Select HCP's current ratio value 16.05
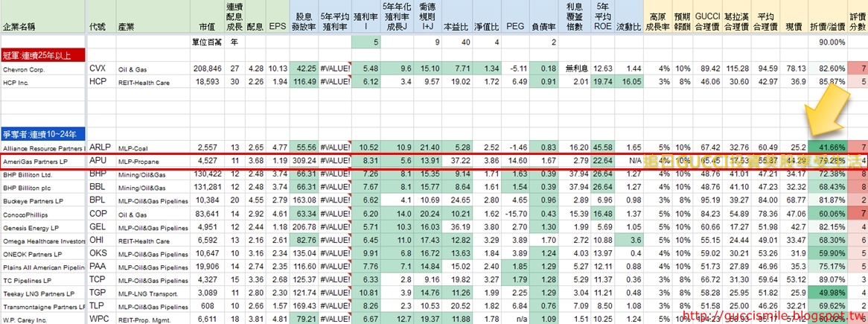Viewport: 868px width, 324px height. [629, 82]
